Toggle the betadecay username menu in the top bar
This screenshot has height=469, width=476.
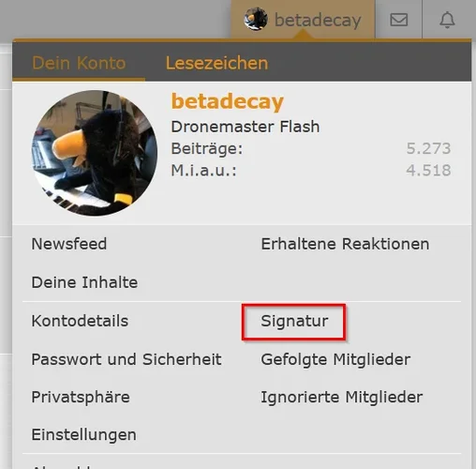coord(318,21)
